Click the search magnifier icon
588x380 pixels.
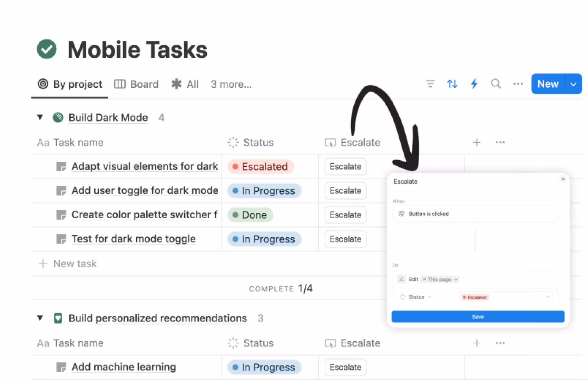coord(496,84)
